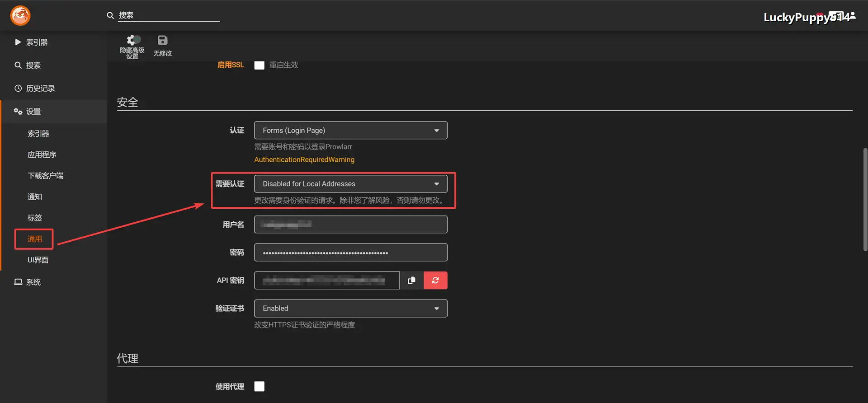868x403 pixels.
Task: Toggle 隐藏高级设置 gear button
Action: tap(132, 47)
